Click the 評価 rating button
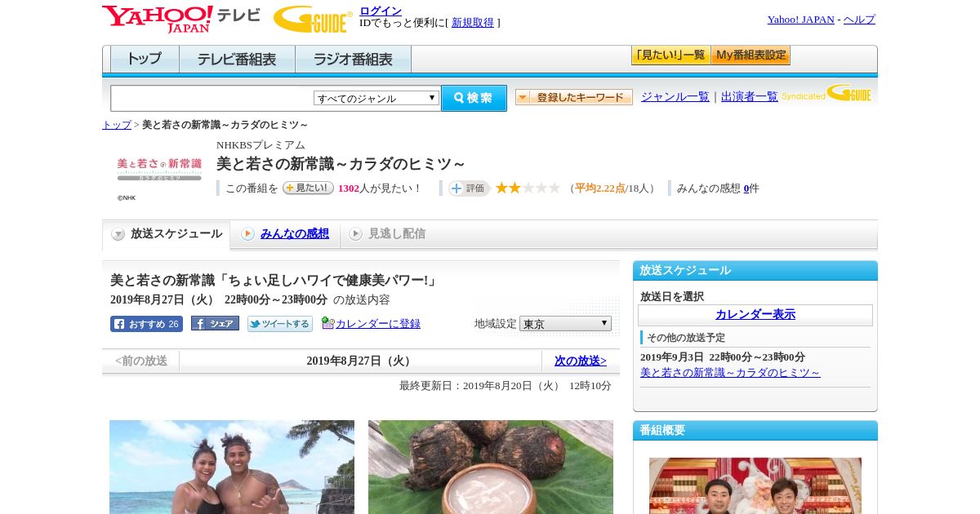 coord(469,188)
